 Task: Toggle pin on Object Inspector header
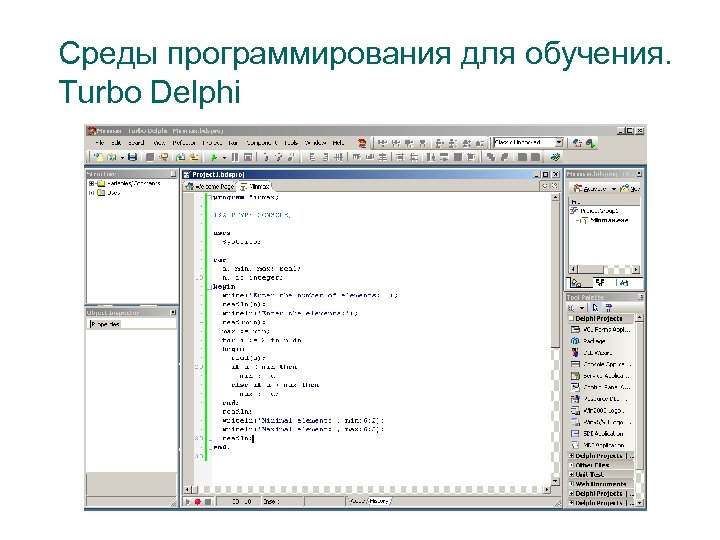[173, 313]
